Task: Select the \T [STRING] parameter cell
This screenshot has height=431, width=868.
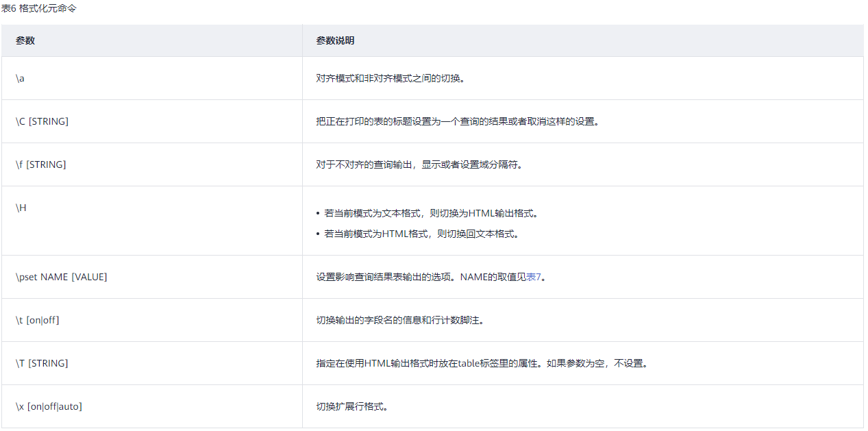Action: [152, 363]
